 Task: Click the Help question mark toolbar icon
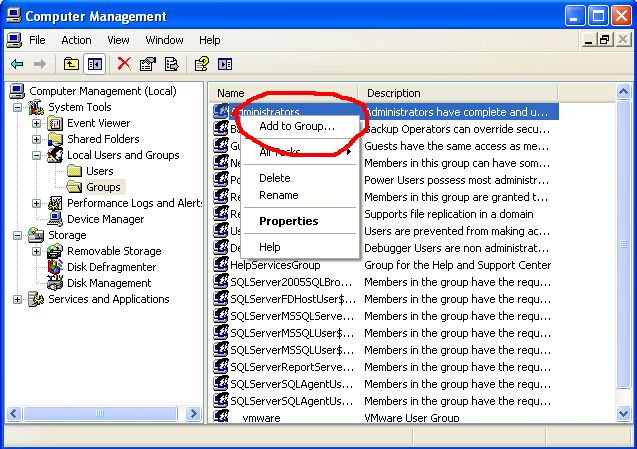tap(202, 64)
